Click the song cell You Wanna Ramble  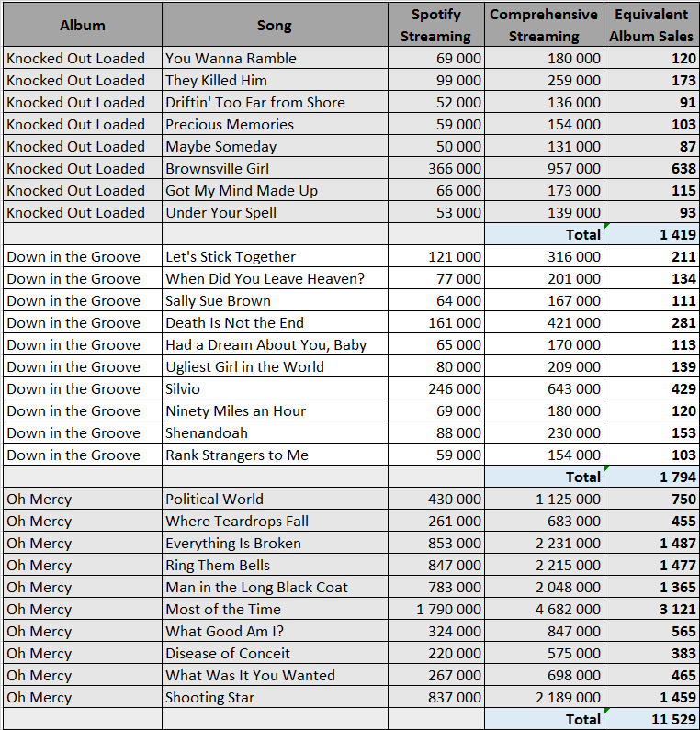pyautogui.click(x=275, y=58)
